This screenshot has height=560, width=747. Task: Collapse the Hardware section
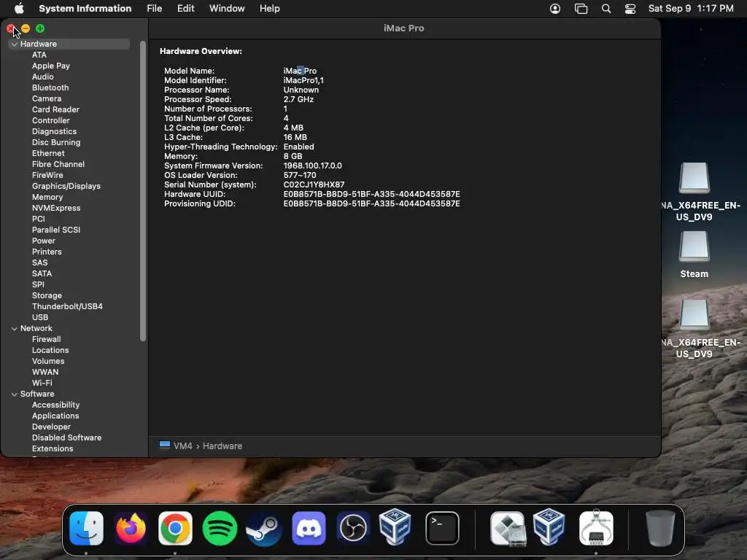15,44
